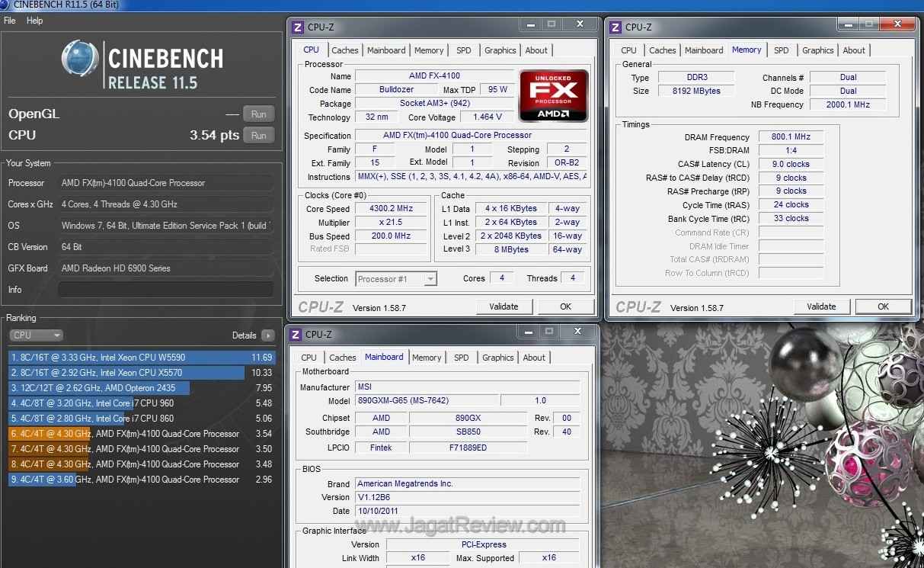Click the Z icon of the Memory CPU-Z window
The width and height of the screenshot is (924, 568).
pos(615,27)
